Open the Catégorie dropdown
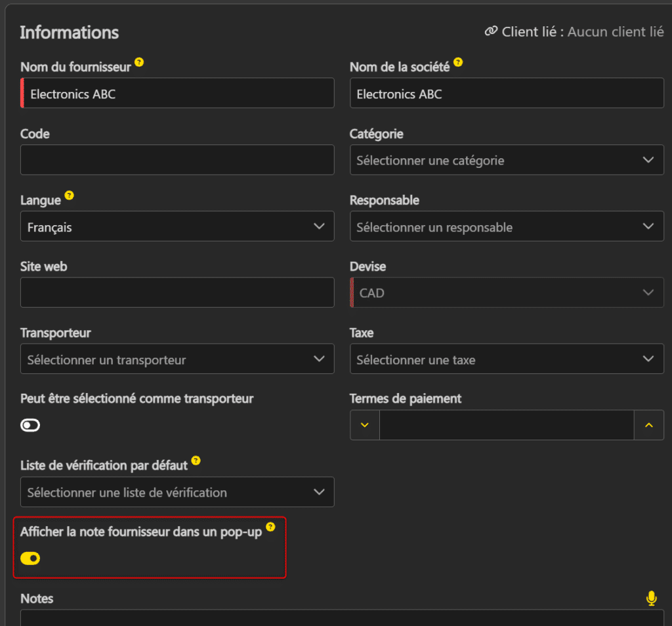Viewport: 672px width, 626px height. [x=506, y=160]
